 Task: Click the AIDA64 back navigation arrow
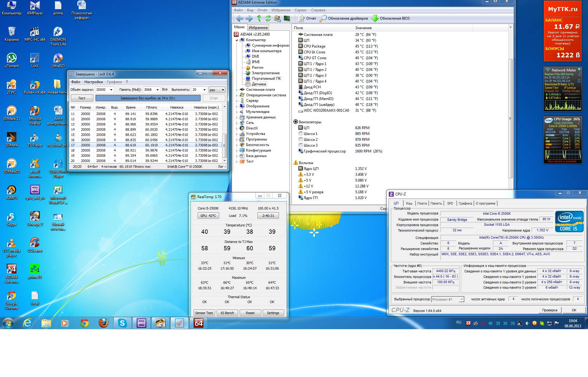(240, 18)
